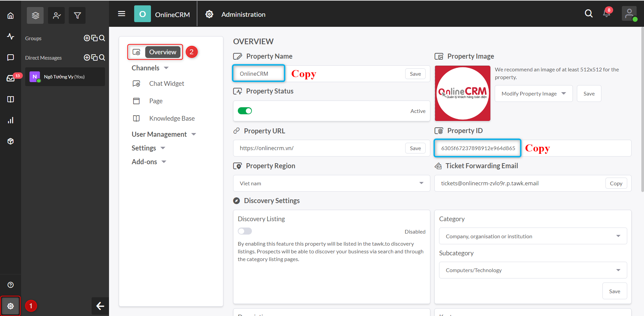Open the global search icon in header

point(589,13)
